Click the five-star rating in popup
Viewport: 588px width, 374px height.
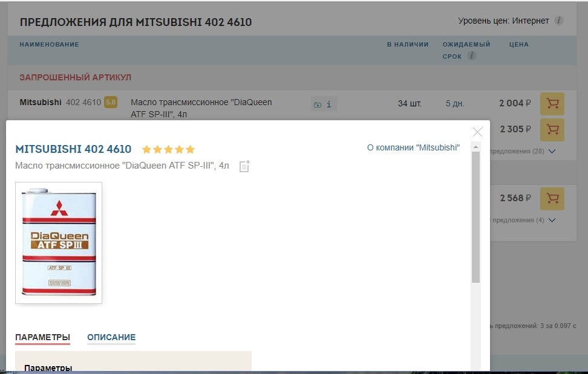pos(168,149)
